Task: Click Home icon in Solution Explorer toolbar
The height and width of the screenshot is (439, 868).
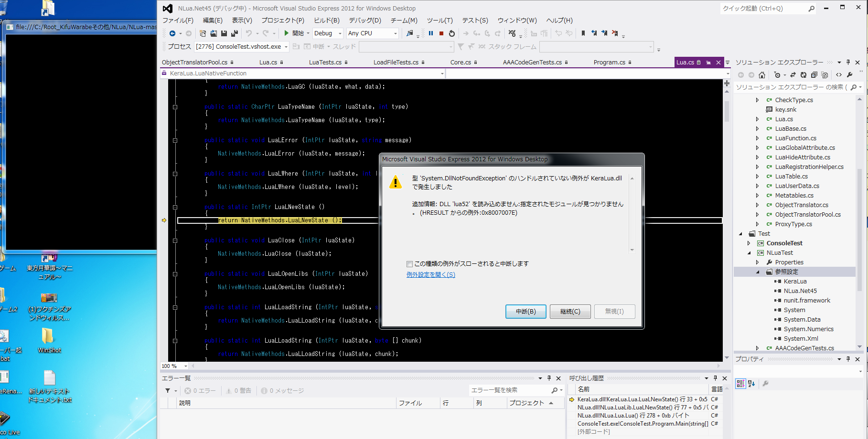Action: pos(762,75)
